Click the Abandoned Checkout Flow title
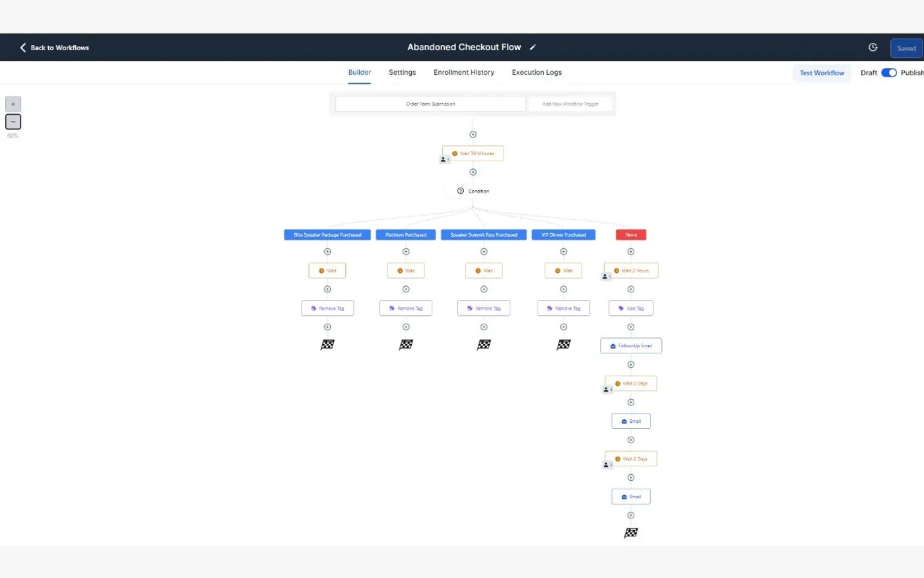924x578 pixels. [x=464, y=48]
